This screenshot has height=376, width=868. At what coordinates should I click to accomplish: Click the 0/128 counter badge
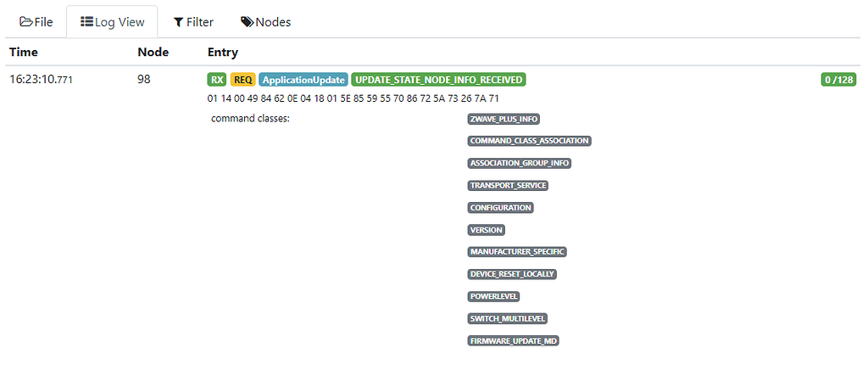pos(838,80)
